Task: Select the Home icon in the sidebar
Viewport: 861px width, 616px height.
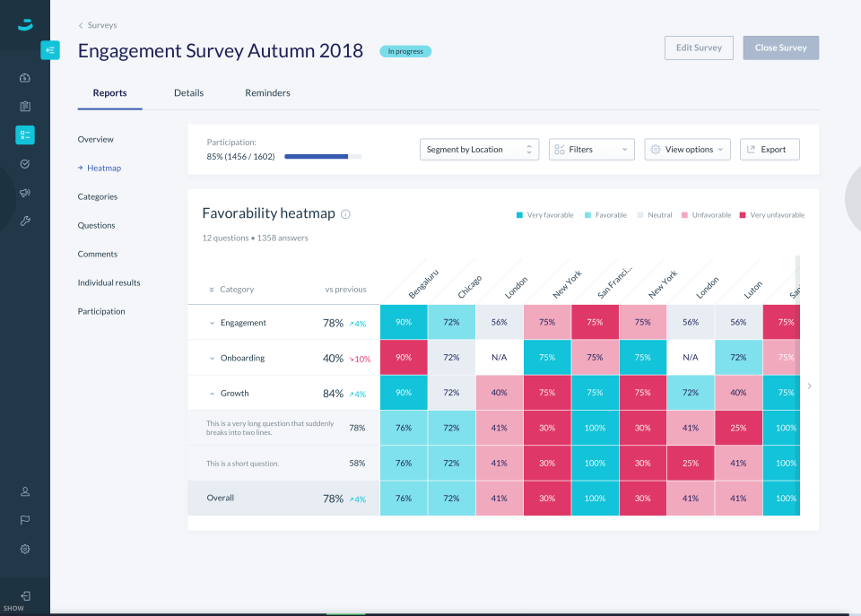Action: [25, 78]
